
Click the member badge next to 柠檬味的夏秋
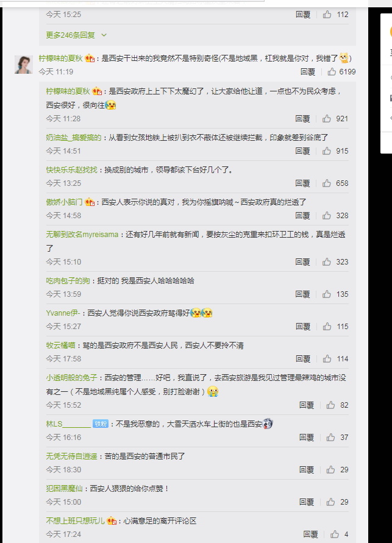90,58
